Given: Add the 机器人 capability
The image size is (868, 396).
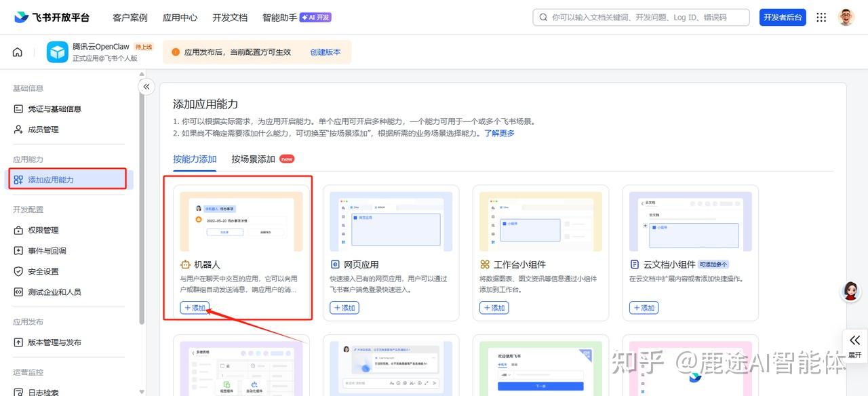Looking at the screenshot, I should tap(195, 308).
